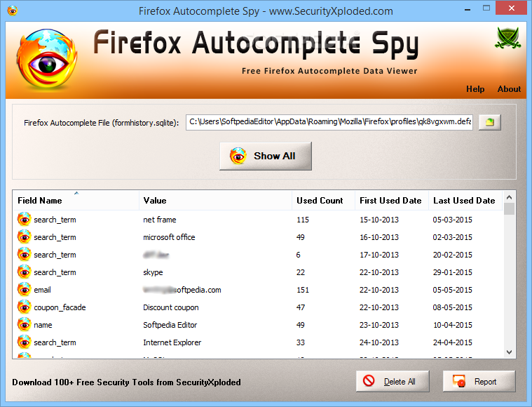Click the last used date '10-04-2015'
This screenshot has height=407, width=532.
pyautogui.click(x=452, y=325)
